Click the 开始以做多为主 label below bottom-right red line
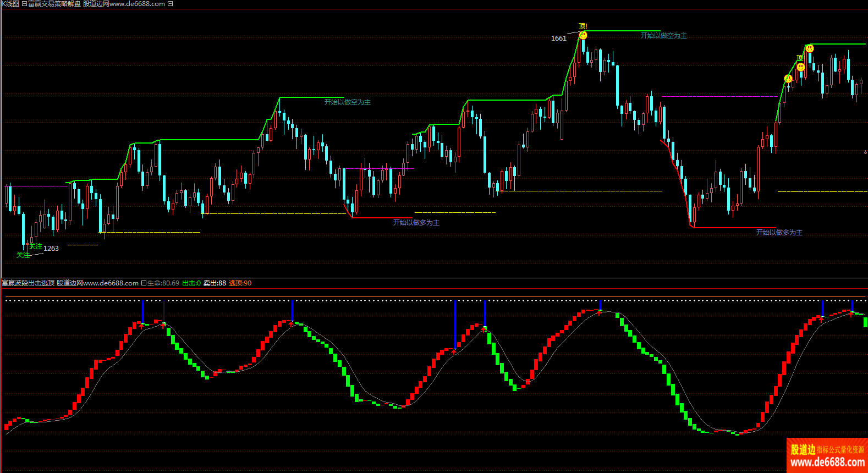This screenshot has width=868, height=473. (779, 233)
